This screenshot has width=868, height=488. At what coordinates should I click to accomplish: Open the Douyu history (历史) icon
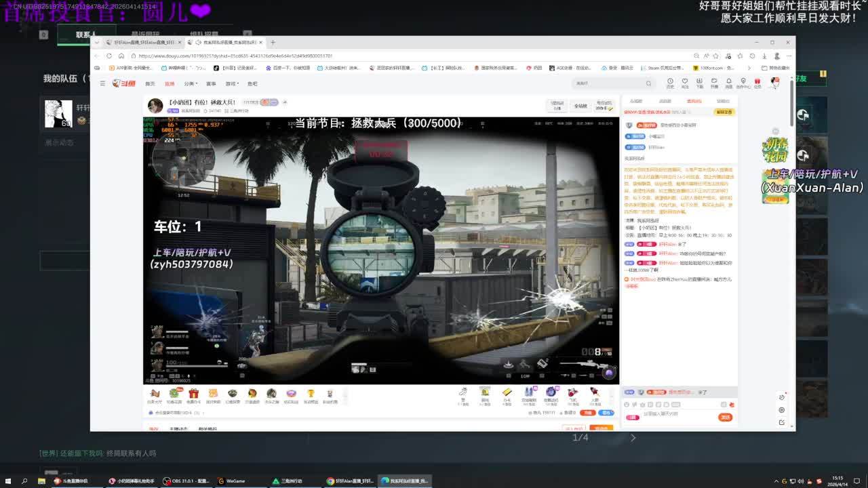click(670, 83)
